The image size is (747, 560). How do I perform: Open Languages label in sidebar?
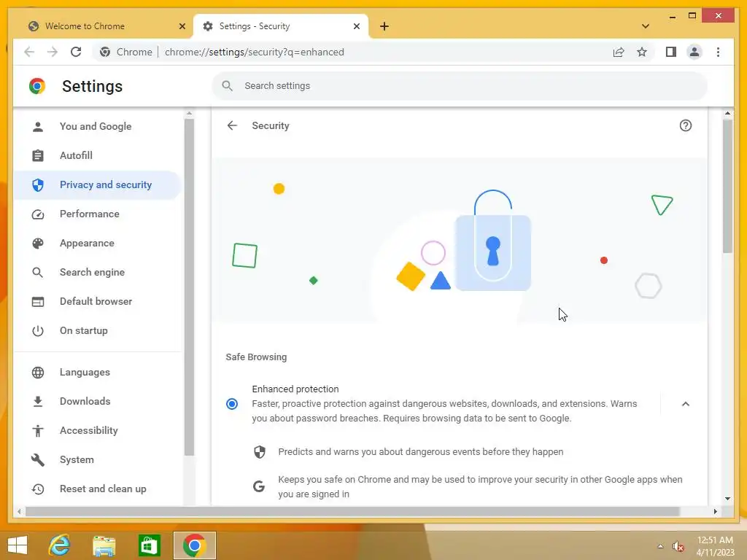click(85, 372)
